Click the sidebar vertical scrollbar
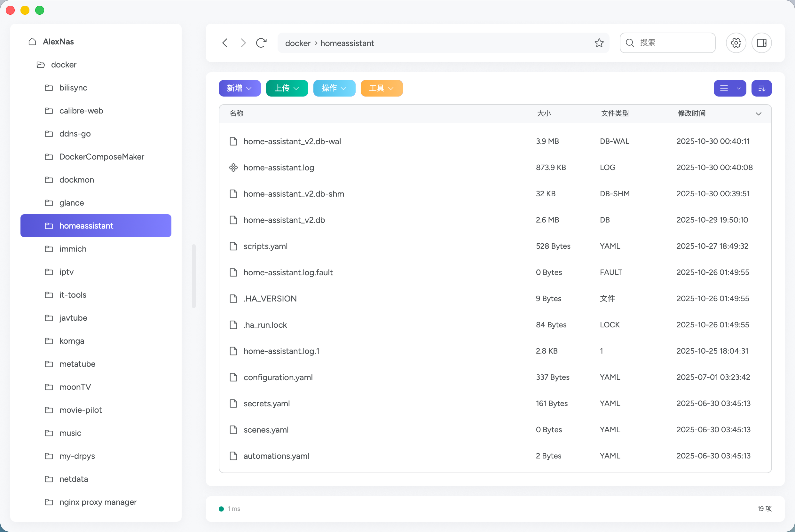The image size is (795, 532). [x=194, y=276]
